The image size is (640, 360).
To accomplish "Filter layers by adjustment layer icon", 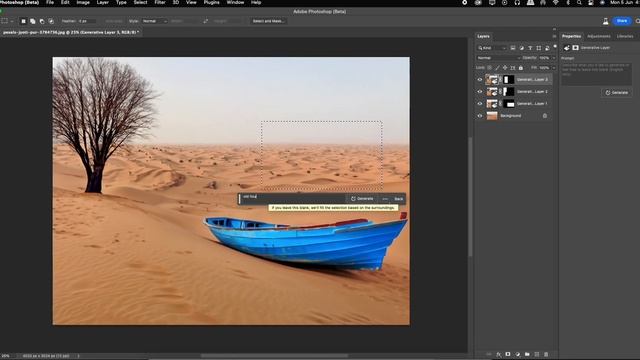I will point(521,48).
